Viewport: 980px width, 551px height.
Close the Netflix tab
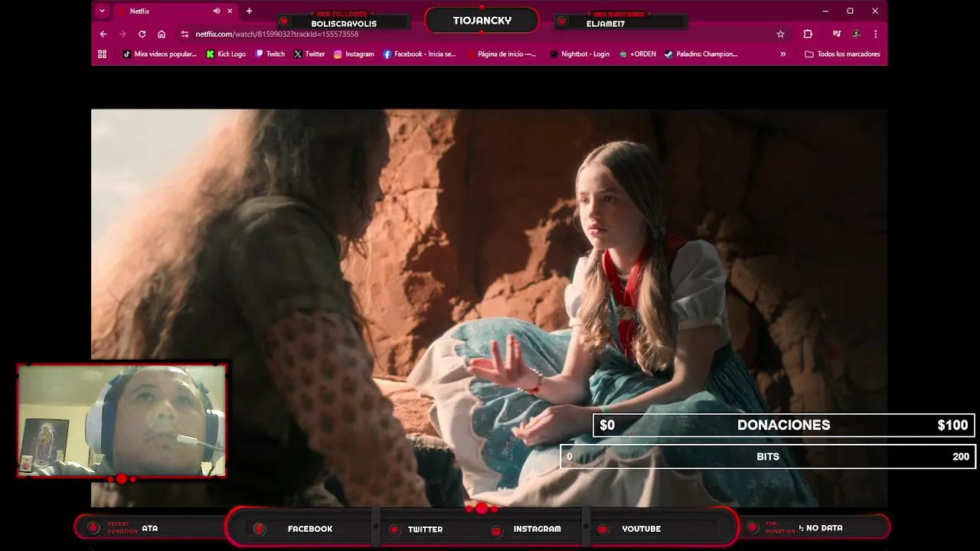pos(230,11)
